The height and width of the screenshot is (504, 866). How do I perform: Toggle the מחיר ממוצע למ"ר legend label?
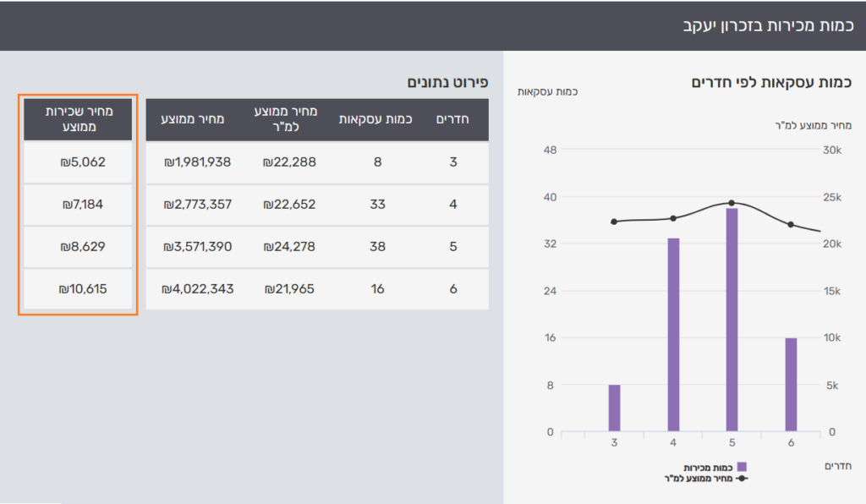[x=699, y=479]
